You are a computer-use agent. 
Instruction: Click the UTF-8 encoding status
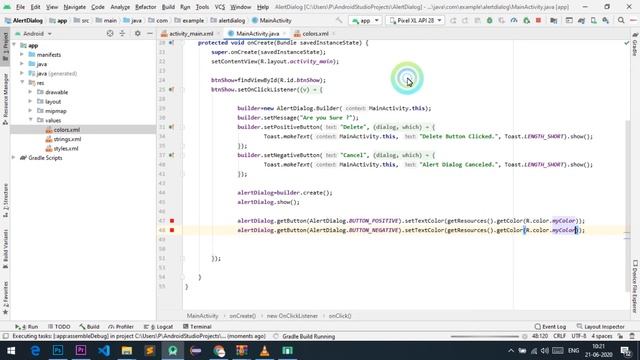tap(579, 336)
